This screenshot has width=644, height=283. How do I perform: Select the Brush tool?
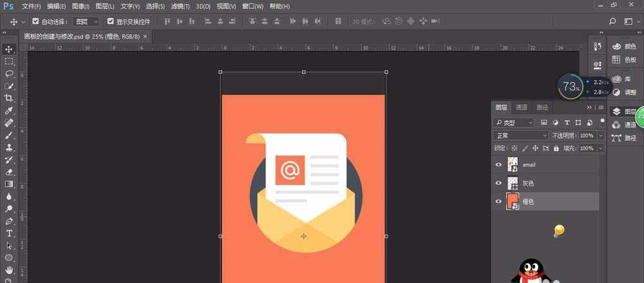click(8, 135)
